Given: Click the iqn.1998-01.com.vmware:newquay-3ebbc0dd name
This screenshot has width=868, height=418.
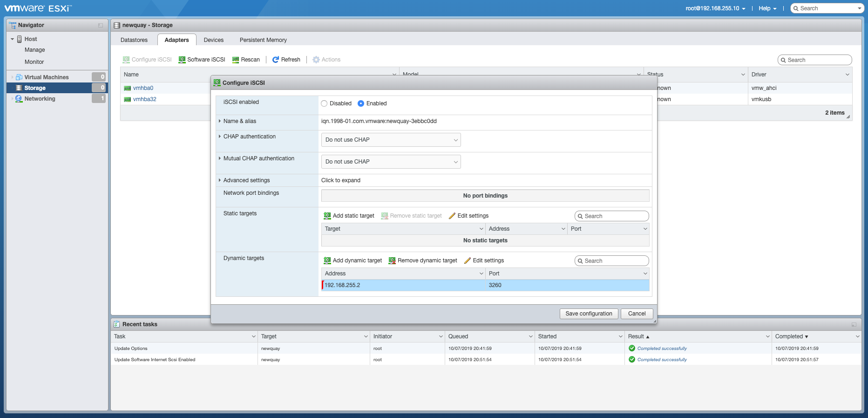Looking at the screenshot, I should tap(379, 121).
